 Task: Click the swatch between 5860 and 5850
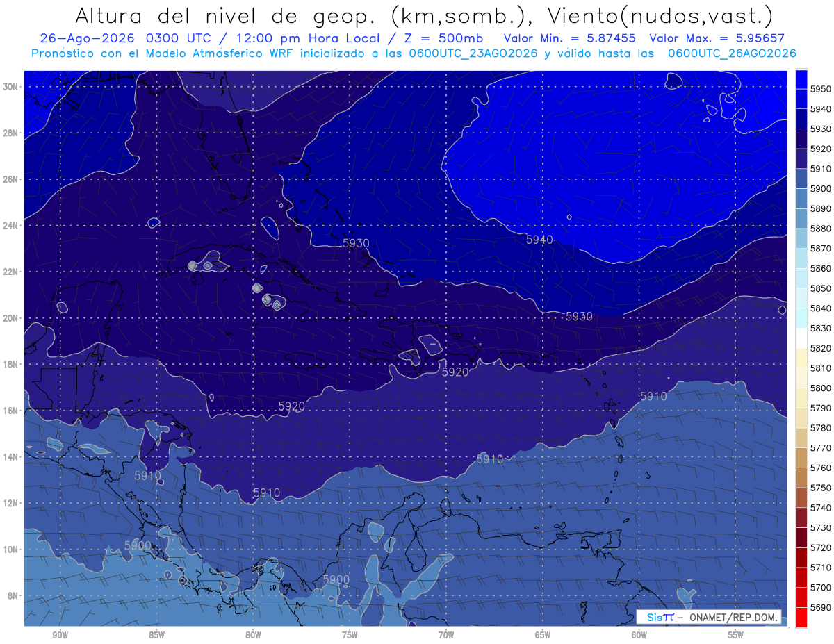tap(801, 278)
